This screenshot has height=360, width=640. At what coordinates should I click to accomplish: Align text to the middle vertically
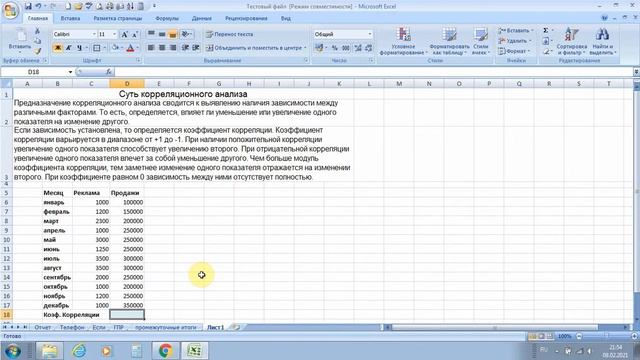[162, 34]
